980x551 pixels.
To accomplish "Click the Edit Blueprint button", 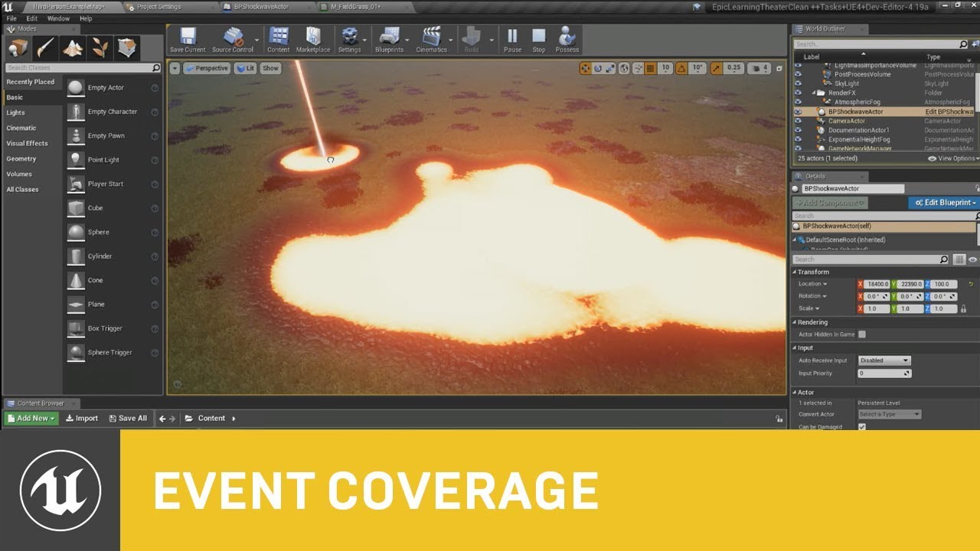I will (x=943, y=203).
